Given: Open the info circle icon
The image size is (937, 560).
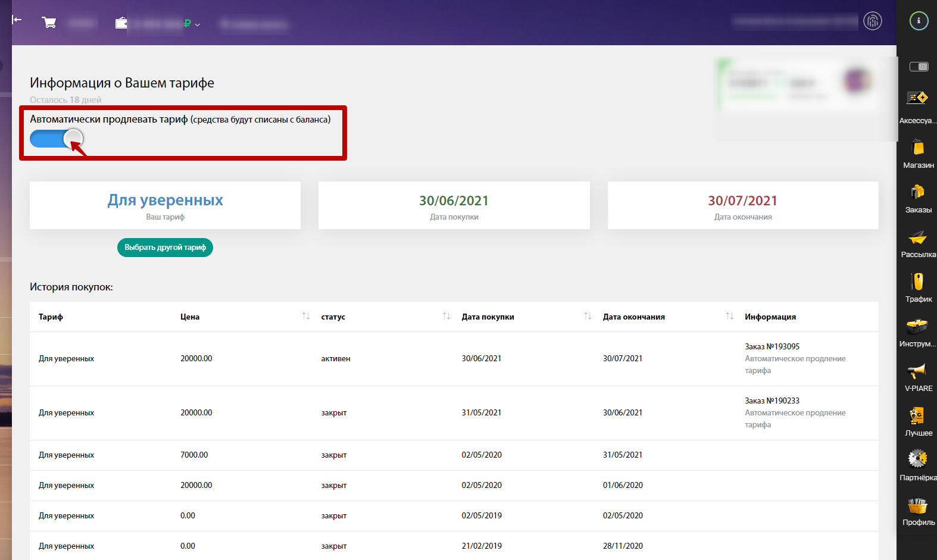Looking at the screenshot, I should [x=919, y=21].
